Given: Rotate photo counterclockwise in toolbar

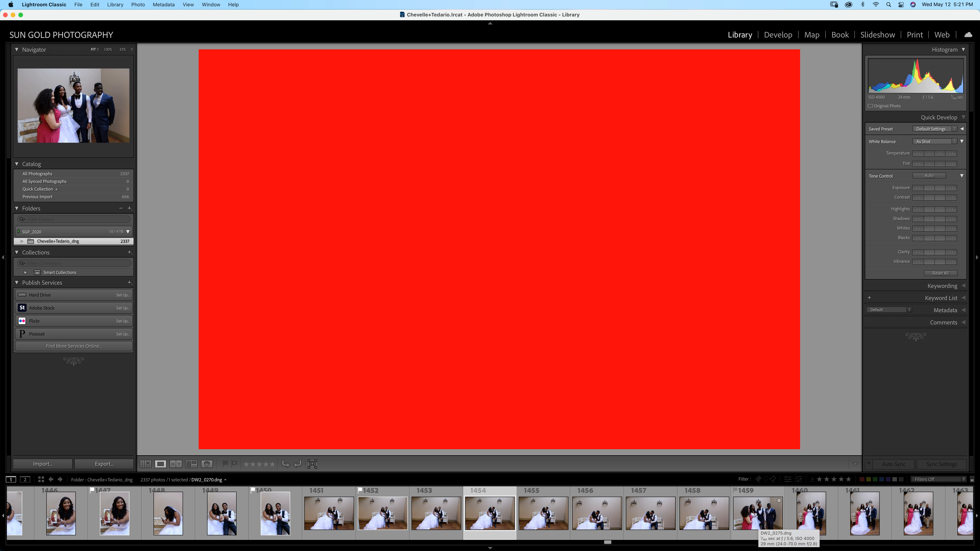Looking at the screenshot, I should click(285, 464).
